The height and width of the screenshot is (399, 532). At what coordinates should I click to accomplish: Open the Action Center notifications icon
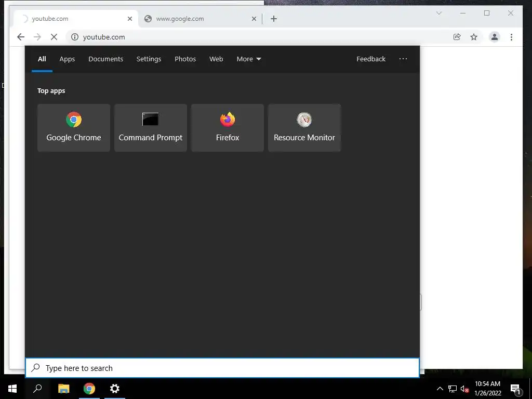click(515, 389)
